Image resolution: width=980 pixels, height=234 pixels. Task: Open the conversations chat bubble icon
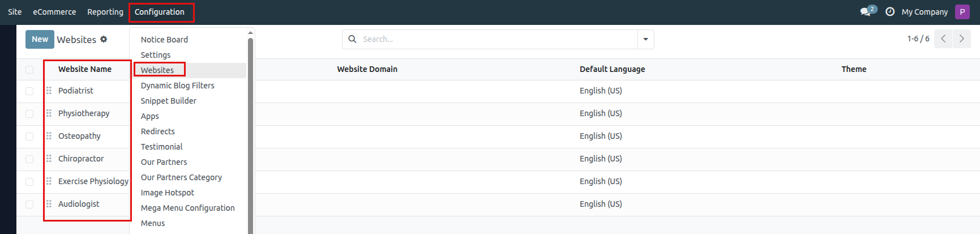pyautogui.click(x=866, y=12)
